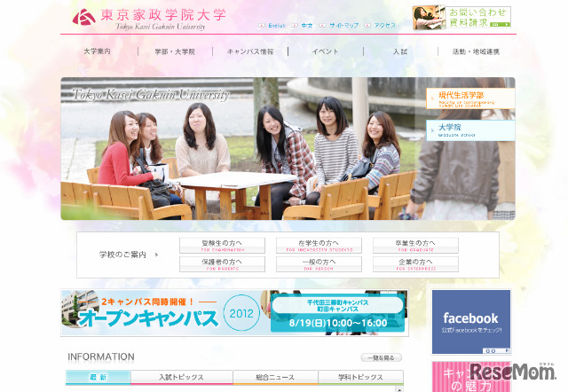Click the arrow icon beside 中文 link
568x392 pixels.
295,26
